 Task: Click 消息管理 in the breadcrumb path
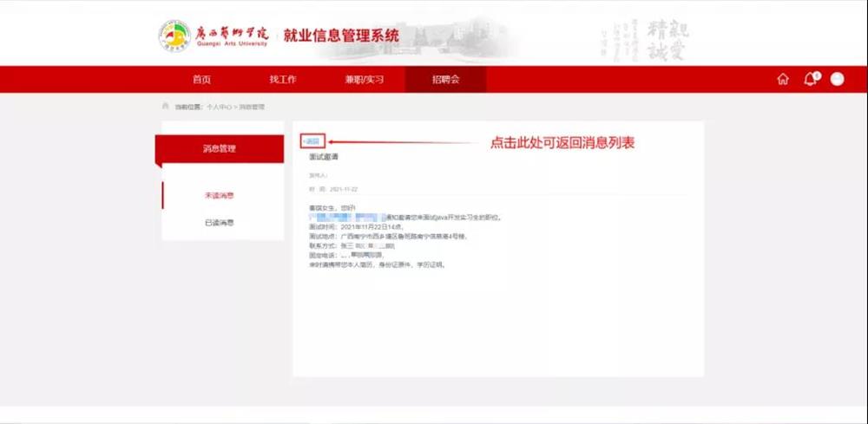pyautogui.click(x=252, y=107)
